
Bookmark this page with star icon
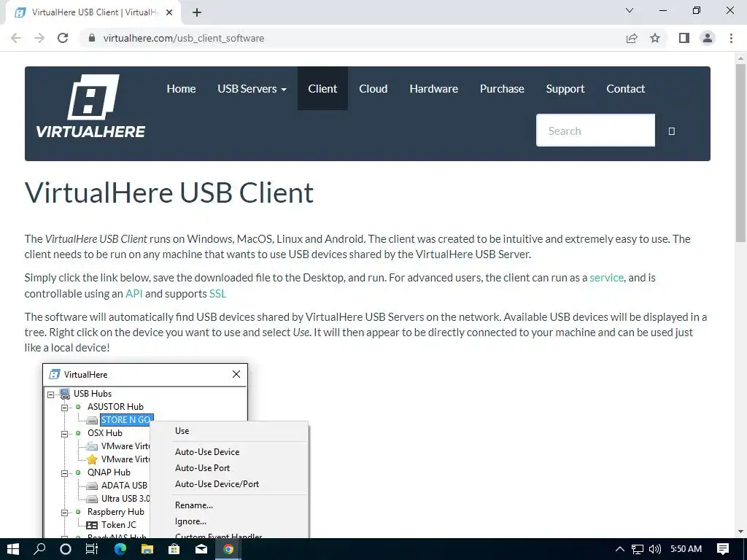coord(655,38)
